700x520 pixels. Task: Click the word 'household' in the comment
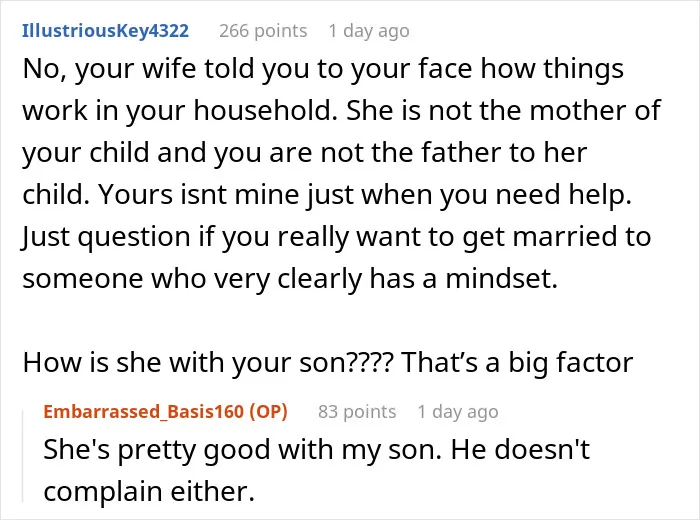263,111
